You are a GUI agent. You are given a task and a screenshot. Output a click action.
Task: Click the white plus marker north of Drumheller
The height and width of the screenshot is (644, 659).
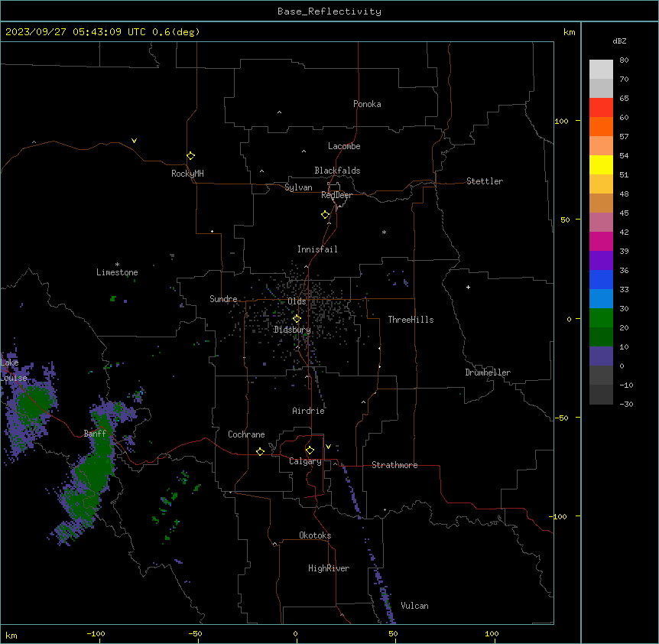pyautogui.click(x=468, y=287)
